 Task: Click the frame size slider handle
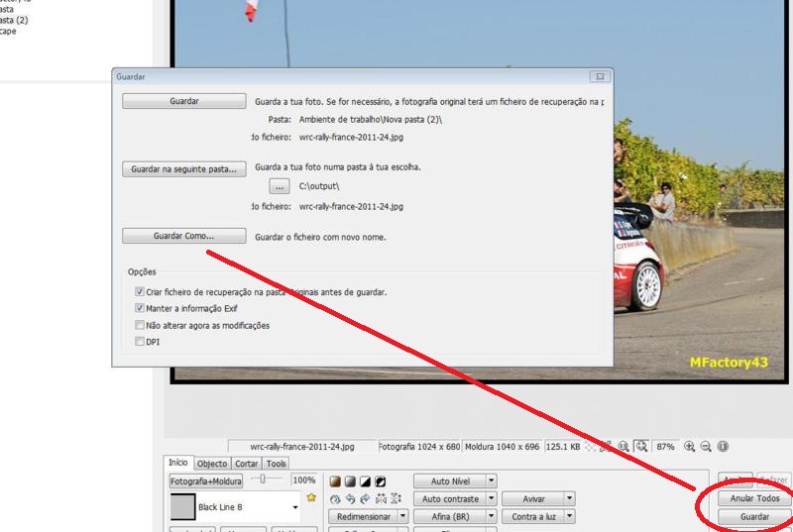pyautogui.click(x=263, y=479)
